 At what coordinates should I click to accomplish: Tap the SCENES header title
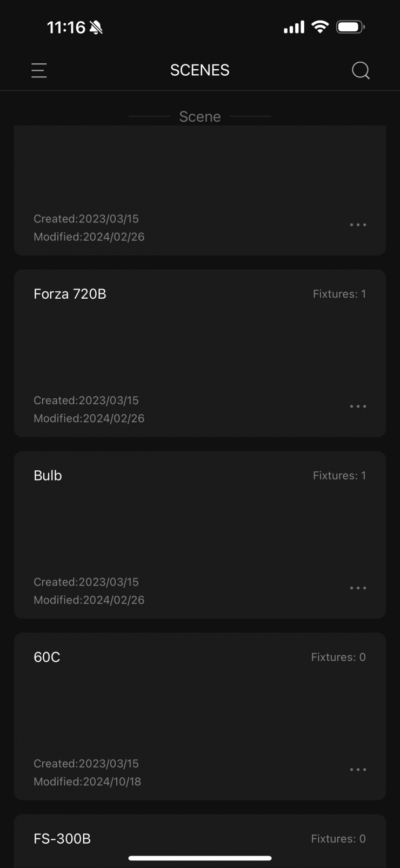tap(200, 70)
